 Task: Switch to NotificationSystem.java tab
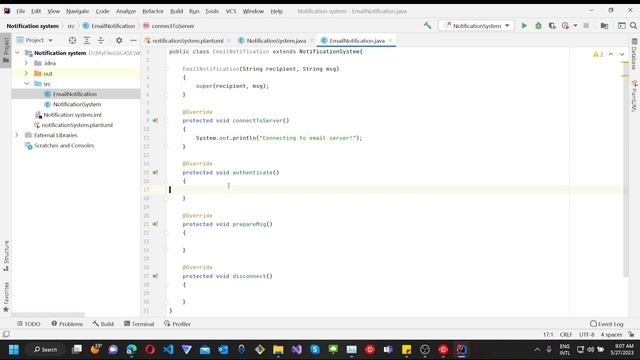[x=276, y=40]
